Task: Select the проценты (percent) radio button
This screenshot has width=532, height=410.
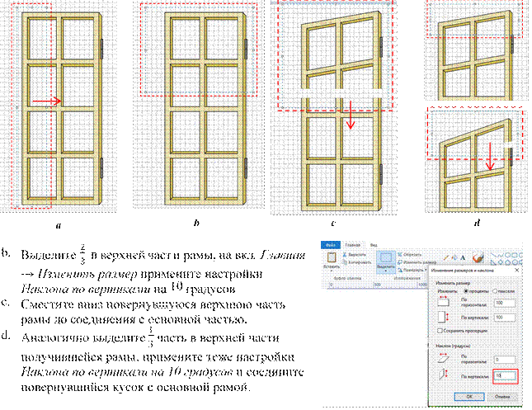Action: [x=468, y=291]
